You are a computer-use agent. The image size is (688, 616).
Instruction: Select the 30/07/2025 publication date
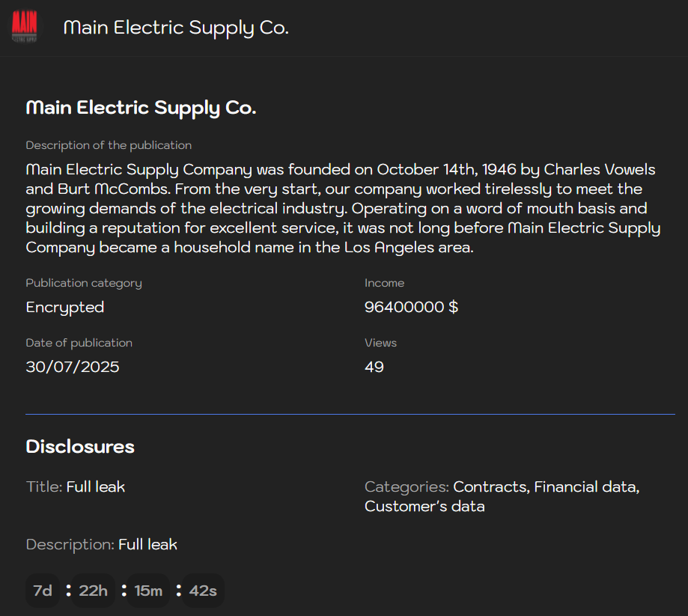(73, 367)
